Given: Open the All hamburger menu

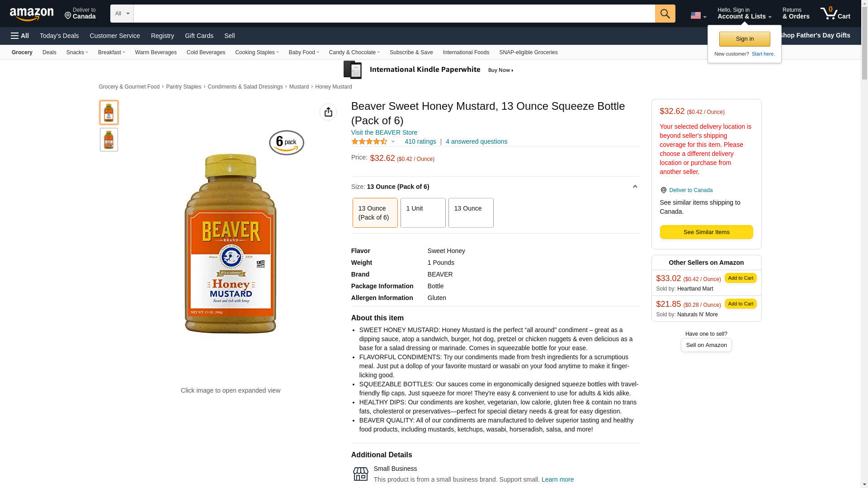Looking at the screenshot, I should pos(20,36).
